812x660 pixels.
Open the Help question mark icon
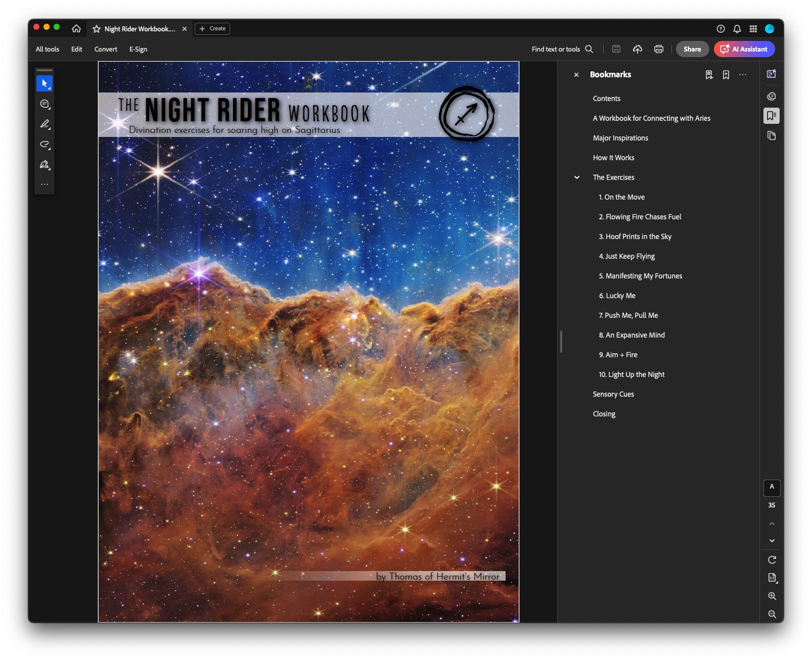click(x=721, y=29)
